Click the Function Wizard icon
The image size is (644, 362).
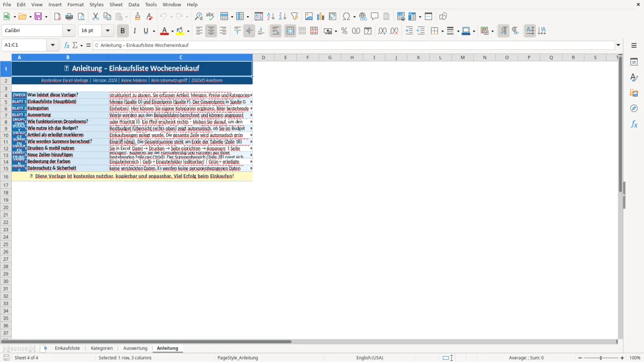[x=67, y=45]
